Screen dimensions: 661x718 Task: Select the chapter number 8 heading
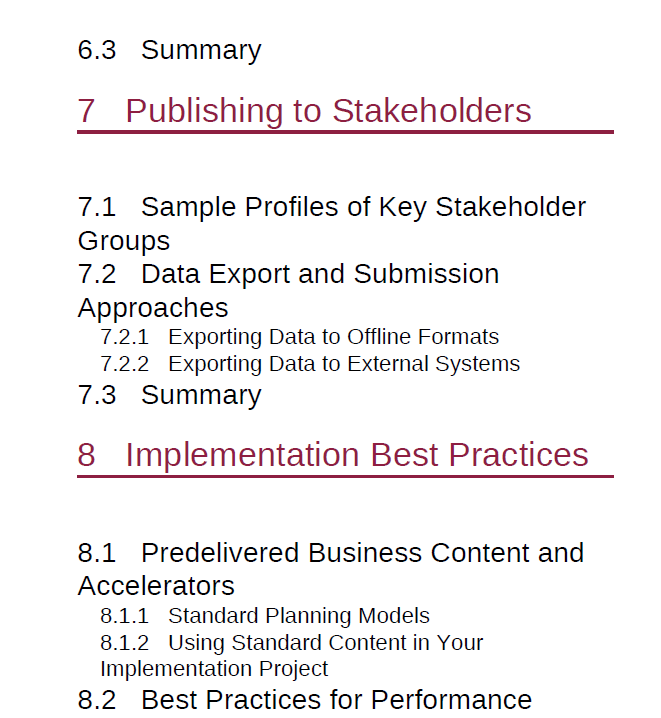coord(87,455)
